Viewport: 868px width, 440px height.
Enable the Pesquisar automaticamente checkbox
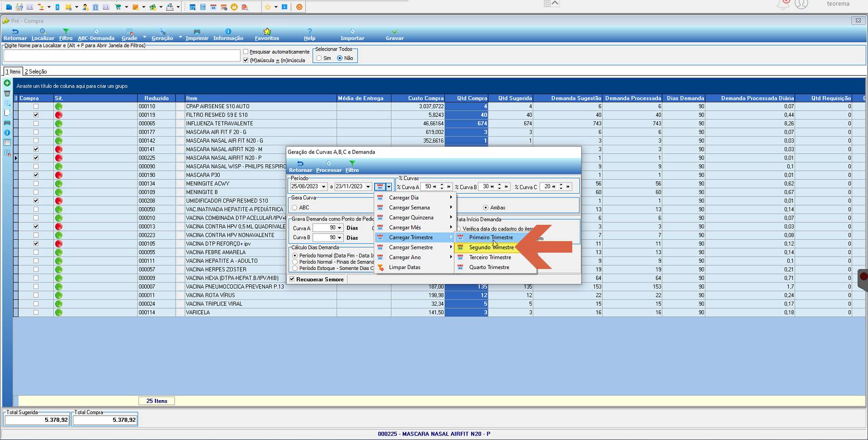point(246,52)
